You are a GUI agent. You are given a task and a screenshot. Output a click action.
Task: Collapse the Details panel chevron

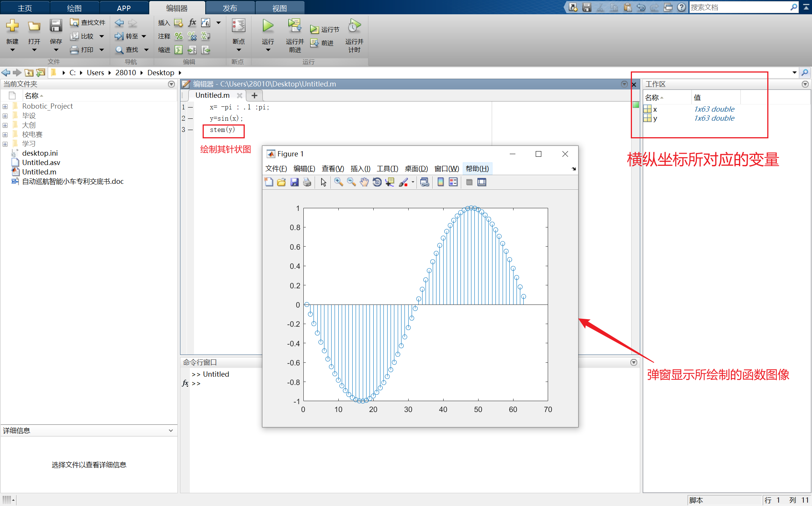pyautogui.click(x=171, y=430)
